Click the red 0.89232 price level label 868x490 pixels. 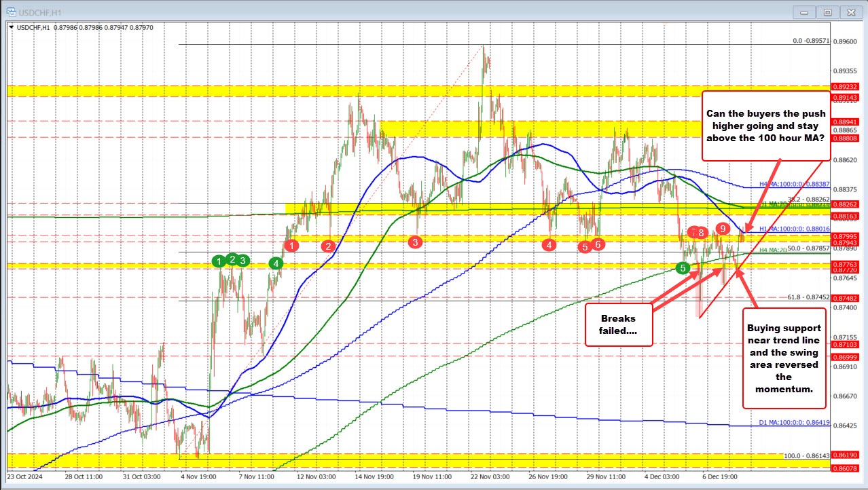(x=846, y=87)
